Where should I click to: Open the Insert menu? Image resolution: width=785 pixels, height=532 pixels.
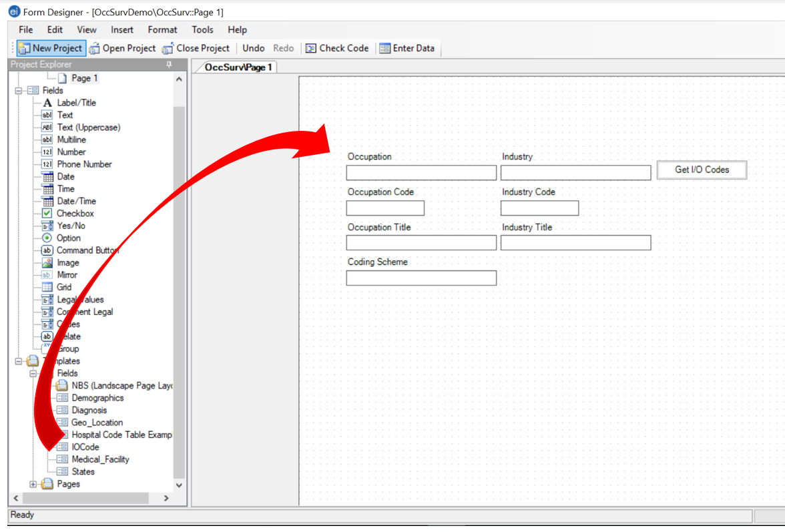(x=122, y=29)
